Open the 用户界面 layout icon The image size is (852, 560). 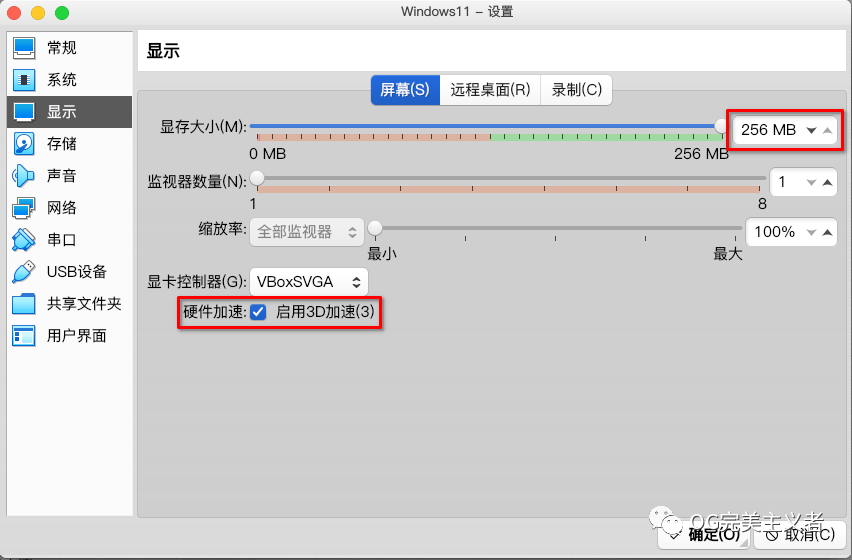click(x=24, y=336)
